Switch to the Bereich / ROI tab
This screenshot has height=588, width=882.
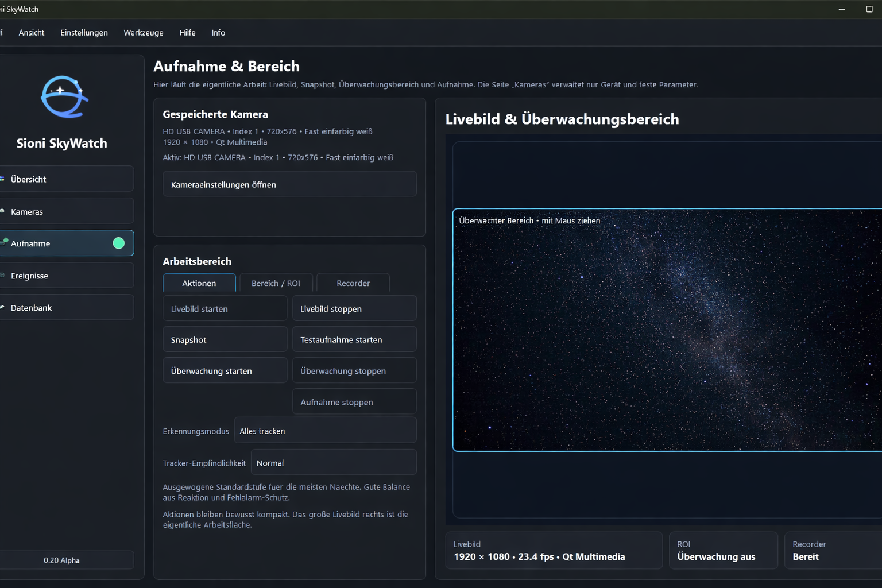pos(276,283)
